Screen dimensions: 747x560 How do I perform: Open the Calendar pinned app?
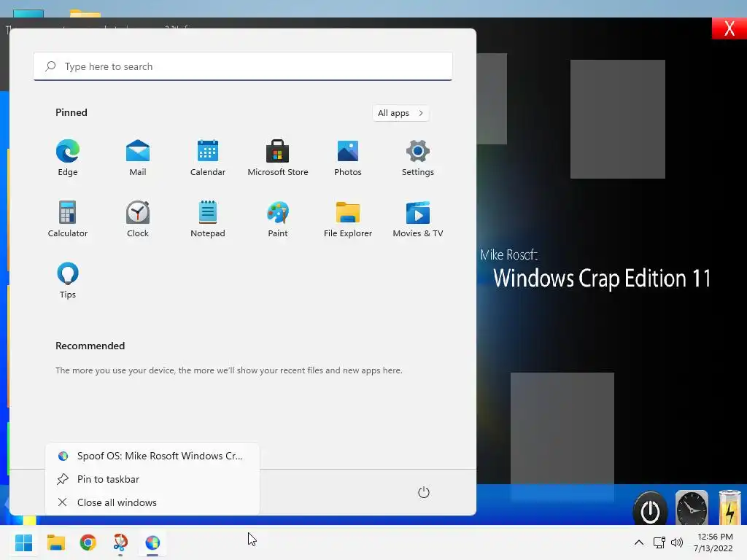pos(208,158)
